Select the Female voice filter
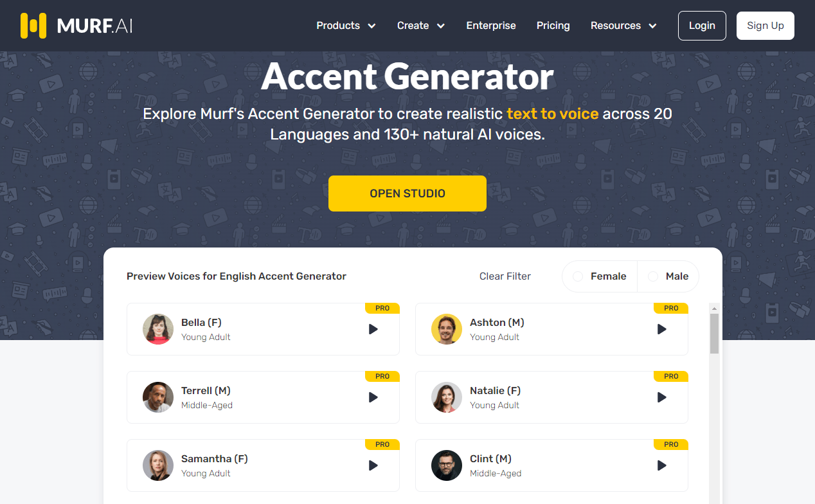The width and height of the screenshot is (815, 504). click(x=598, y=276)
